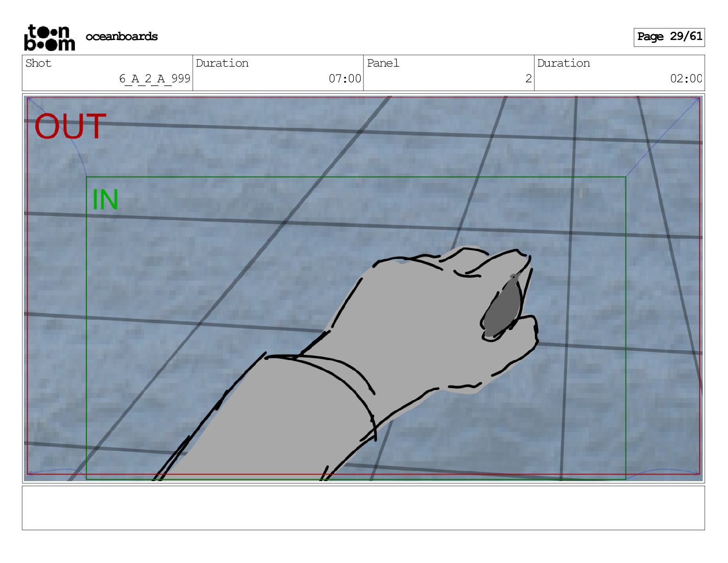Screen dimensions: 728x563
Task: Click panel duration value '02:00'
Action: point(686,79)
